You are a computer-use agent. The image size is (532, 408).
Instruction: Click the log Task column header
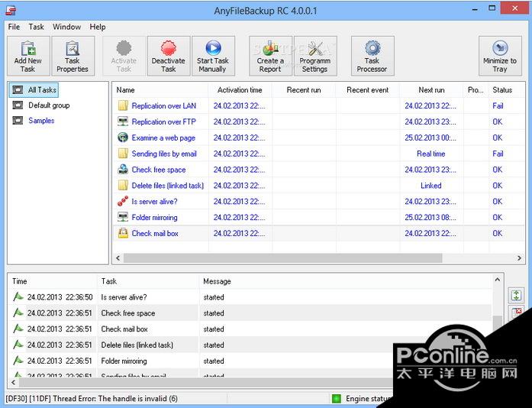pos(148,281)
